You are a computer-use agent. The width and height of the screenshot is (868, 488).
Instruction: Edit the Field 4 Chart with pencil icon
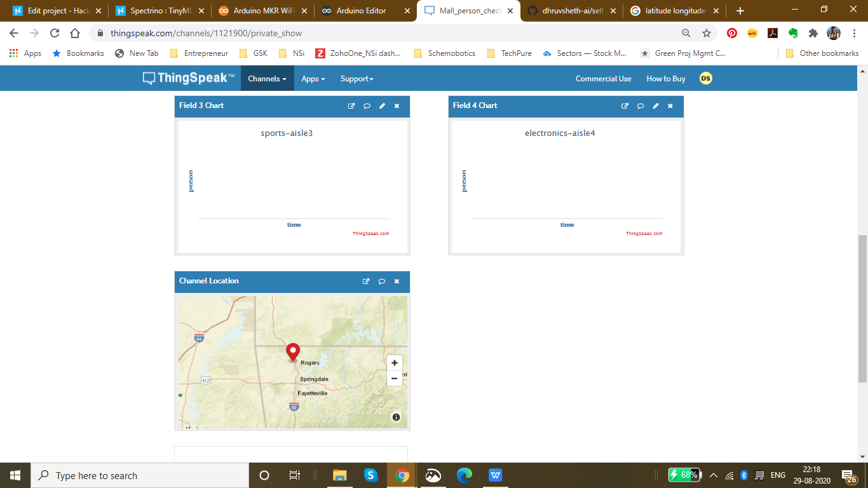click(655, 106)
